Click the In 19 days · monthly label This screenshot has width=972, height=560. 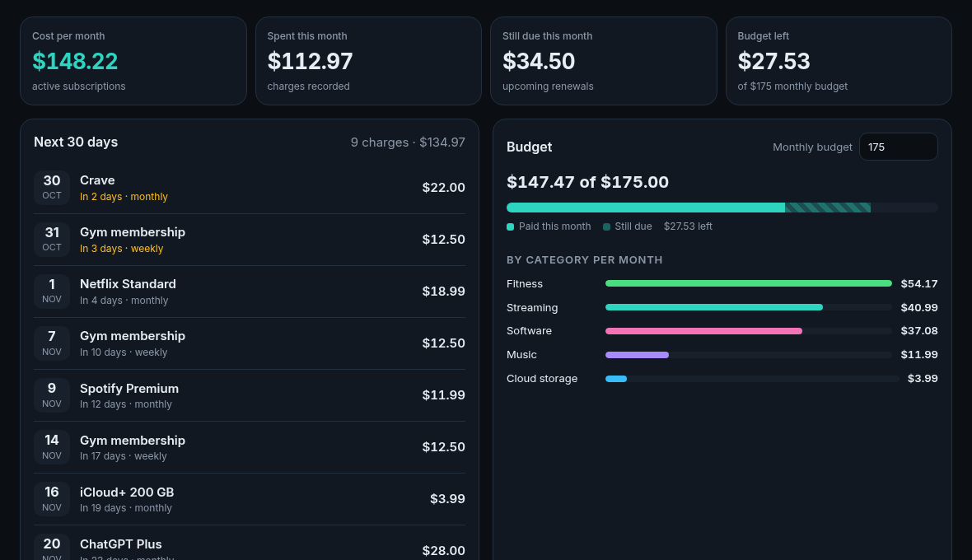126,508
